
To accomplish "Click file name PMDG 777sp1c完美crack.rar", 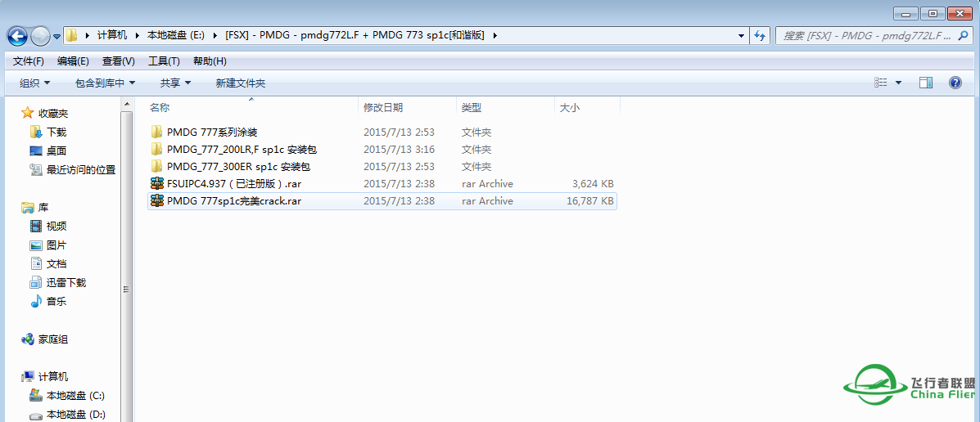I will [x=234, y=201].
